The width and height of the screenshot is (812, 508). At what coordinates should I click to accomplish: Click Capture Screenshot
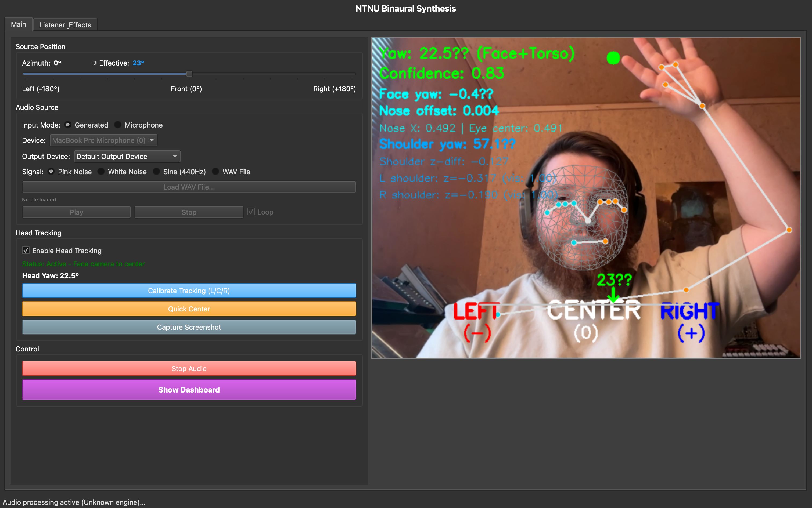click(x=189, y=327)
